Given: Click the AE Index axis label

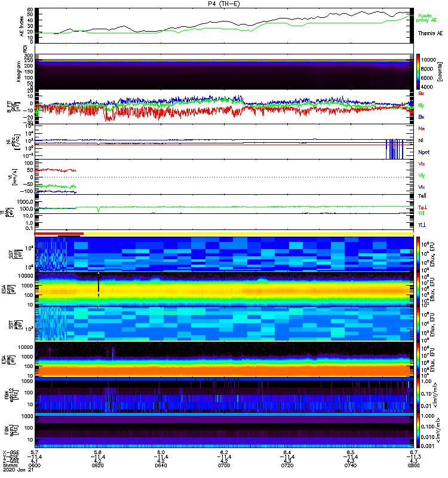Looking at the screenshot, I should pos(22,26).
